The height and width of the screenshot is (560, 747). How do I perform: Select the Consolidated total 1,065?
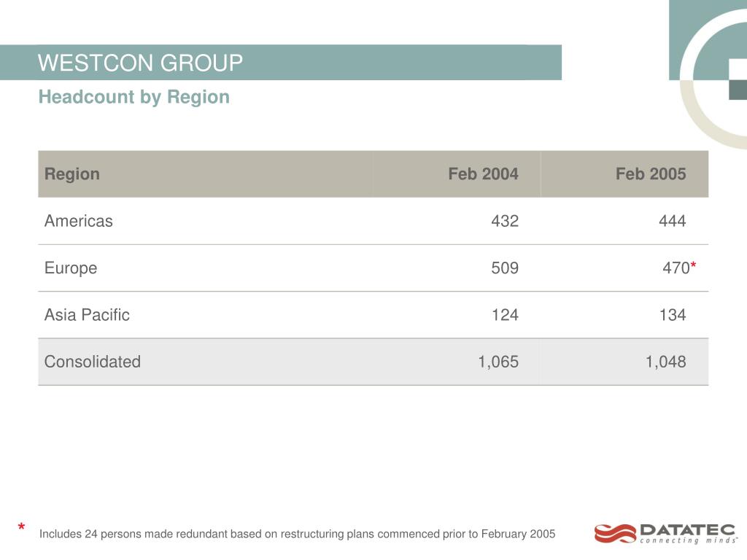click(x=498, y=362)
